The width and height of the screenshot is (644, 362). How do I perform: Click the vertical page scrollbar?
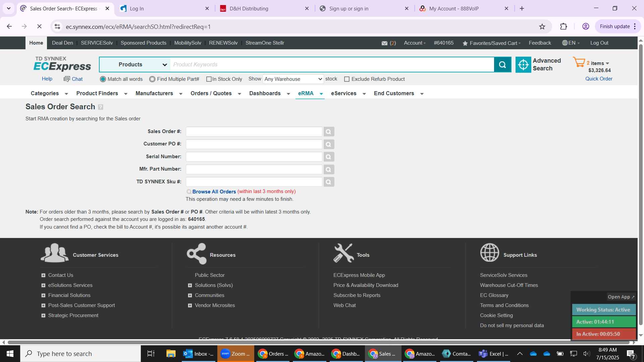tap(641, 184)
